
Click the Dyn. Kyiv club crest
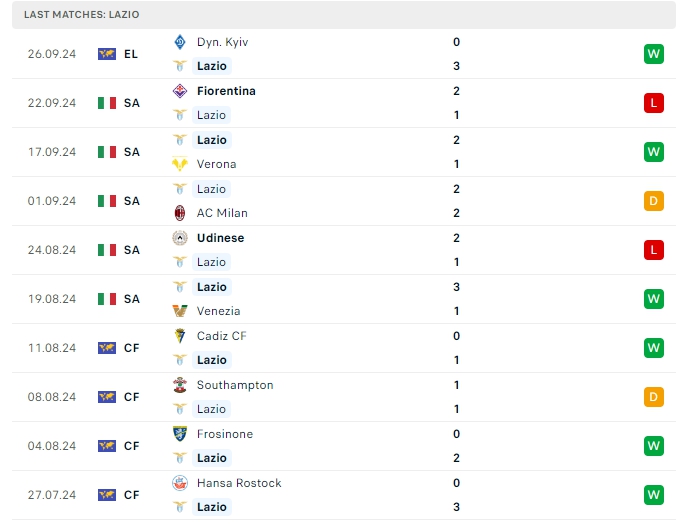(180, 42)
